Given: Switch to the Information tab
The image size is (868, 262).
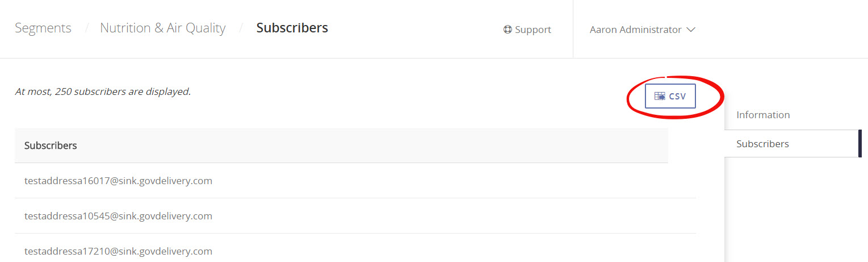Looking at the screenshot, I should [762, 115].
